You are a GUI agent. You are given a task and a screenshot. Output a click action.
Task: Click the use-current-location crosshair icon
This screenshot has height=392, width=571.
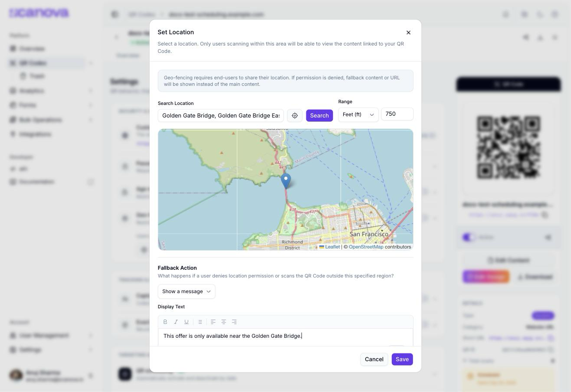pos(295,115)
